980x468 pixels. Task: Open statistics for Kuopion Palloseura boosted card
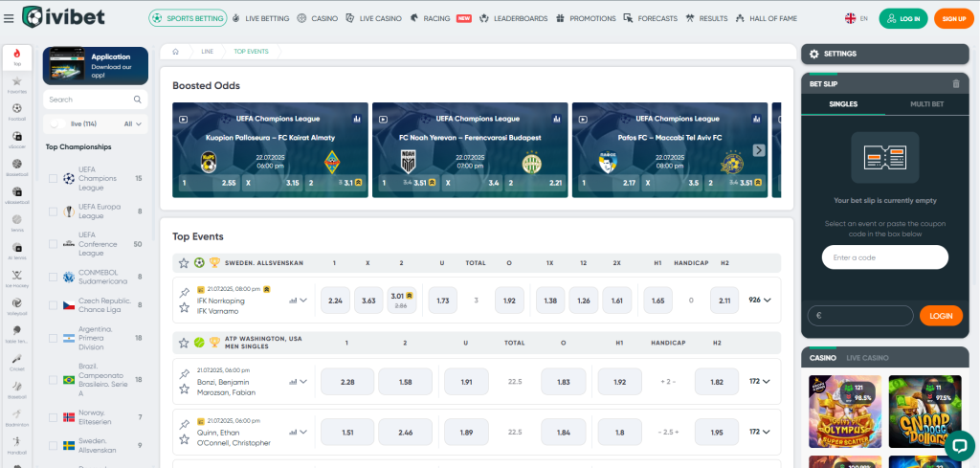(357, 118)
